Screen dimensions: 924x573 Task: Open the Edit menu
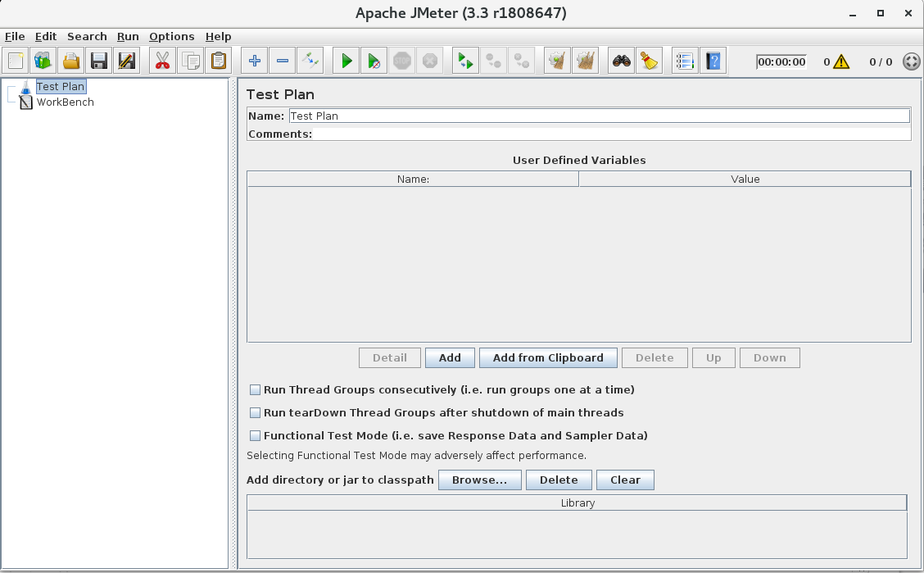45,37
